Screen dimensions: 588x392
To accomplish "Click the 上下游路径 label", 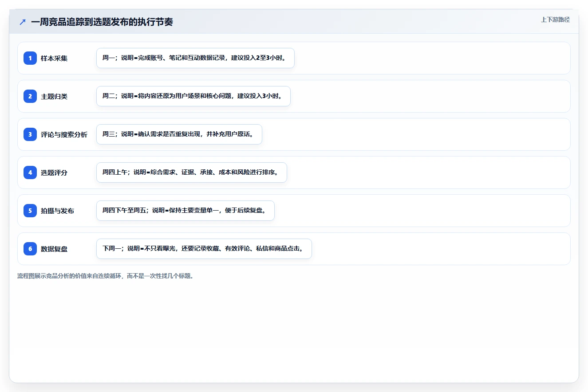I will click(555, 20).
